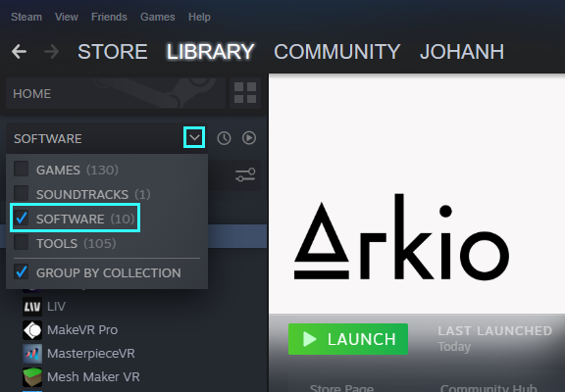The image size is (565, 392).
Task: Select LIV in the library list
Action: 56,307
